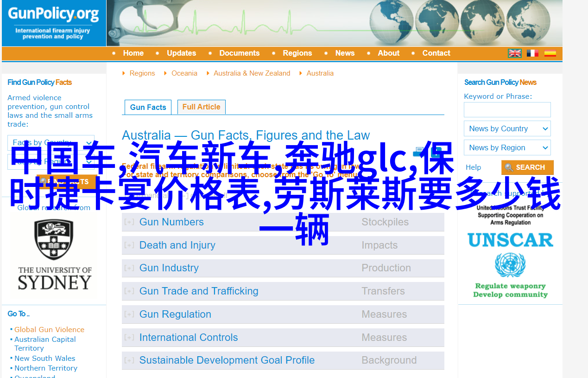The width and height of the screenshot is (588, 378).
Task: Click the Stockpiles label
Action: [385, 222]
